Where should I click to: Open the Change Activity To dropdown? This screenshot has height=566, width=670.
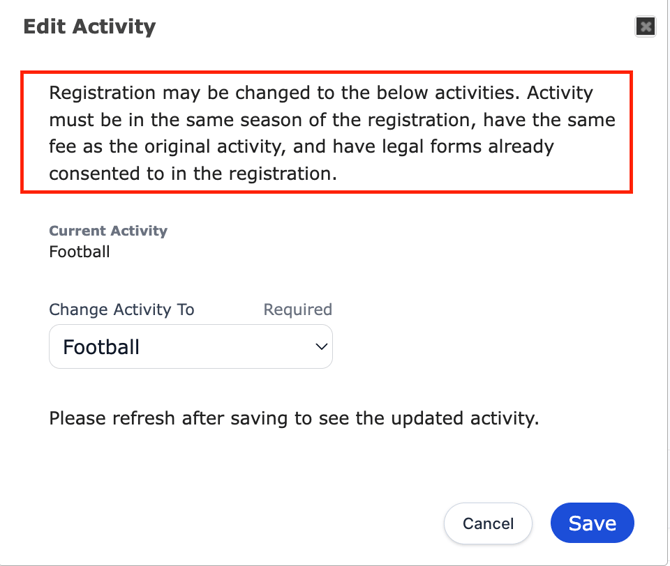click(191, 346)
